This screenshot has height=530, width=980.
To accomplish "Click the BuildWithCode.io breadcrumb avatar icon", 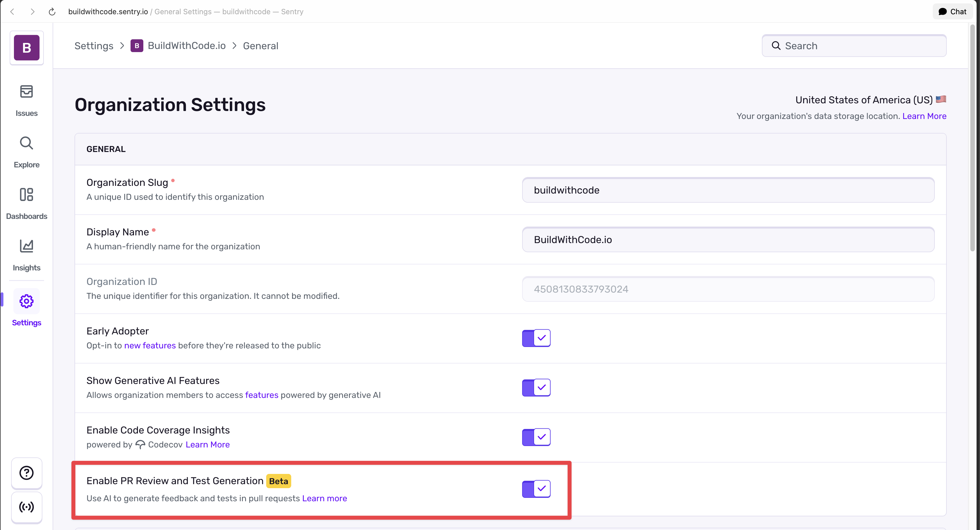I will point(137,46).
